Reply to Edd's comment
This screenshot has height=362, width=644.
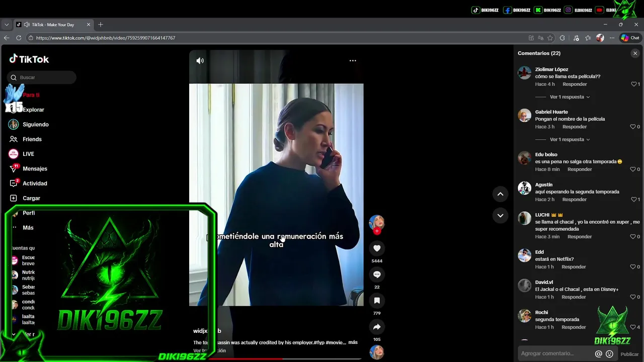click(574, 267)
